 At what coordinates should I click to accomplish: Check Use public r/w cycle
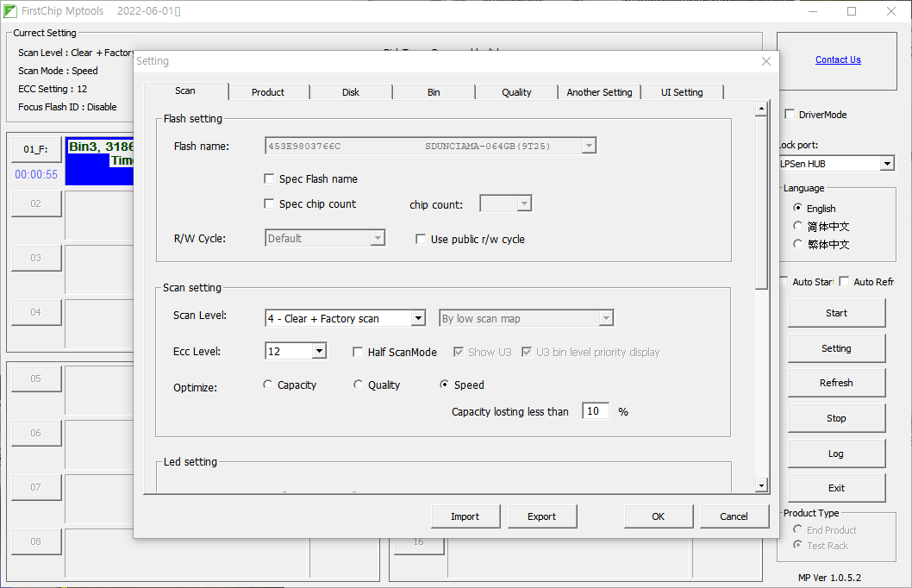coord(421,239)
